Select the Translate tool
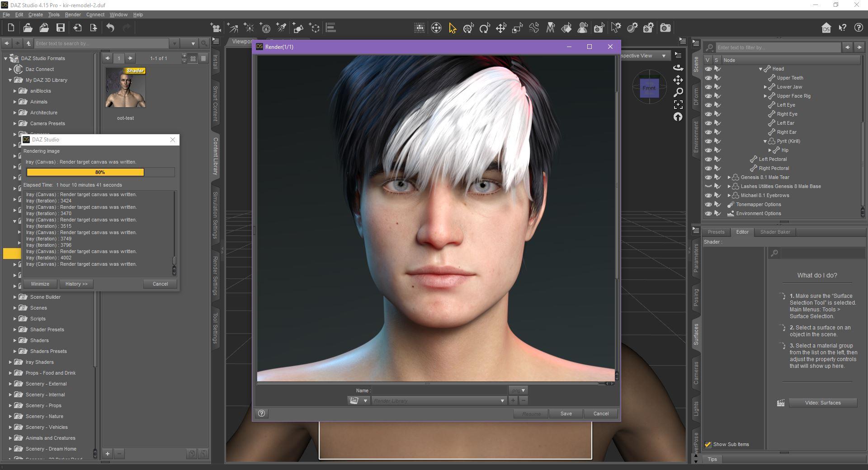This screenshot has height=470, width=868. point(501,28)
